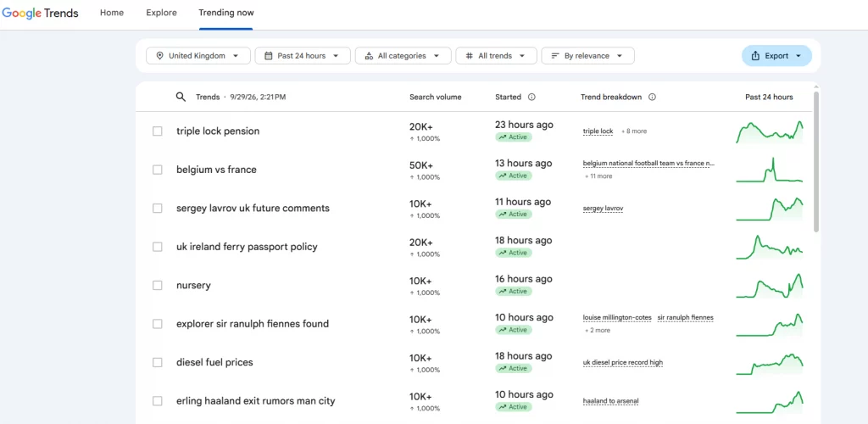Open 'belgium national football team vs france' breakdown link
This screenshot has width=868, height=424.
click(x=648, y=164)
